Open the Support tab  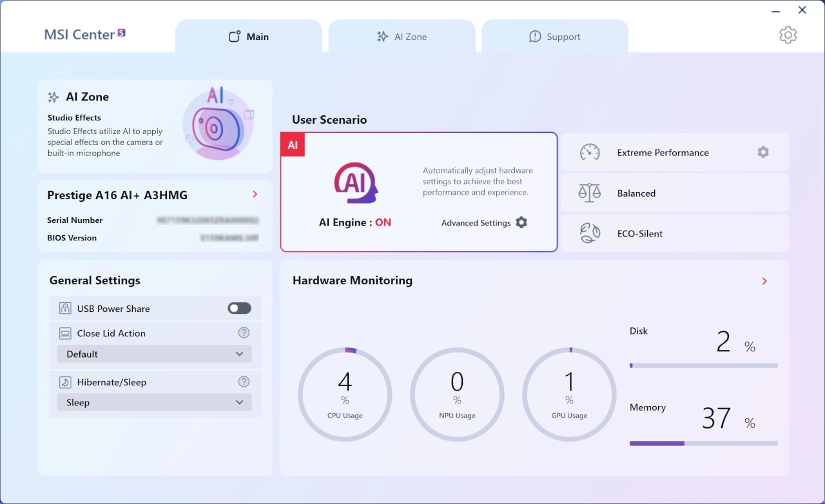pyautogui.click(x=555, y=37)
